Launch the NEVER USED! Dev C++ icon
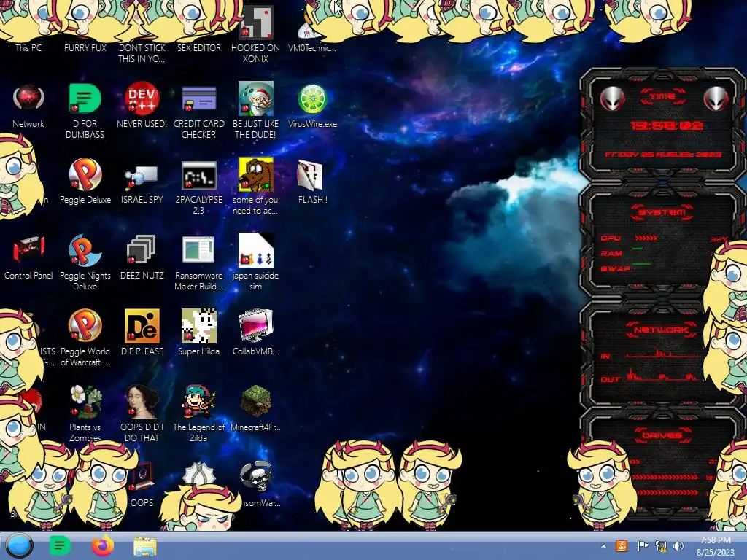The height and width of the screenshot is (560, 747). point(142,98)
